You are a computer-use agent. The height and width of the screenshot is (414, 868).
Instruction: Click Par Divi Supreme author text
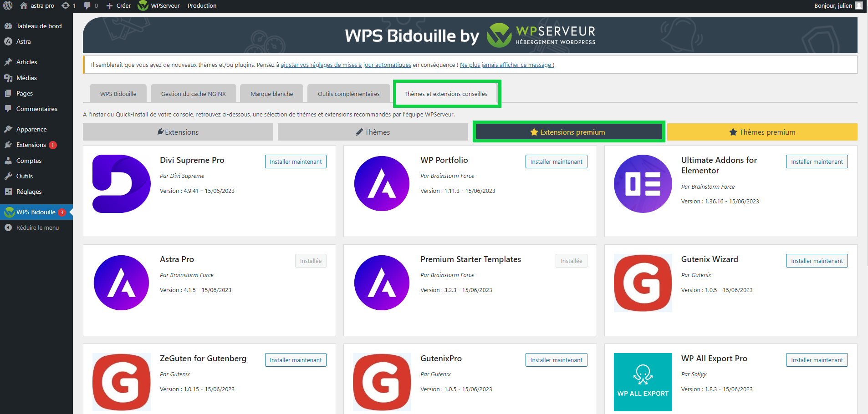[182, 176]
